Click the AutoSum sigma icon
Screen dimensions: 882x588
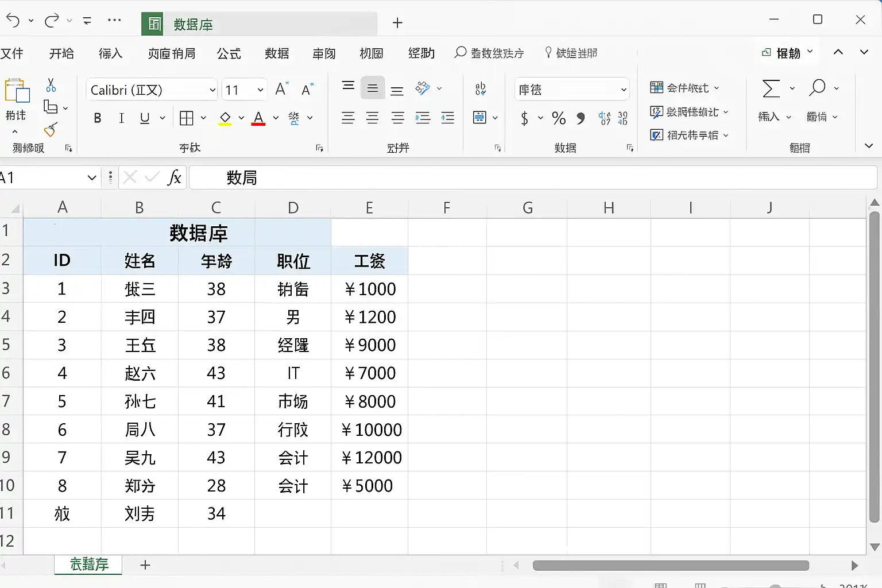(x=771, y=88)
